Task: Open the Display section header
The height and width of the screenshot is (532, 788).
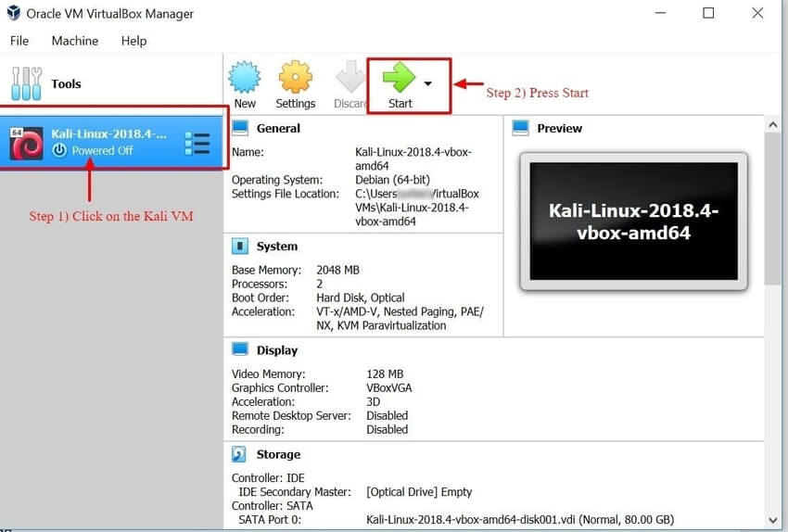Action: coord(276,350)
